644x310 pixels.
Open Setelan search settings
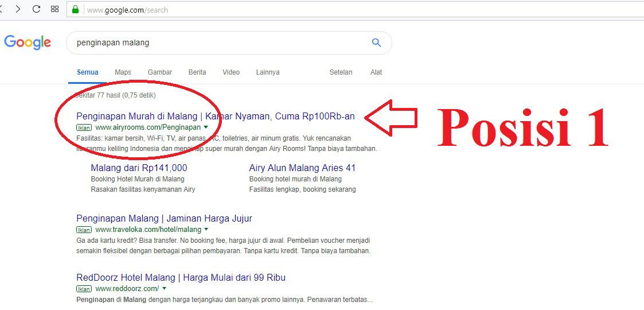(x=341, y=72)
